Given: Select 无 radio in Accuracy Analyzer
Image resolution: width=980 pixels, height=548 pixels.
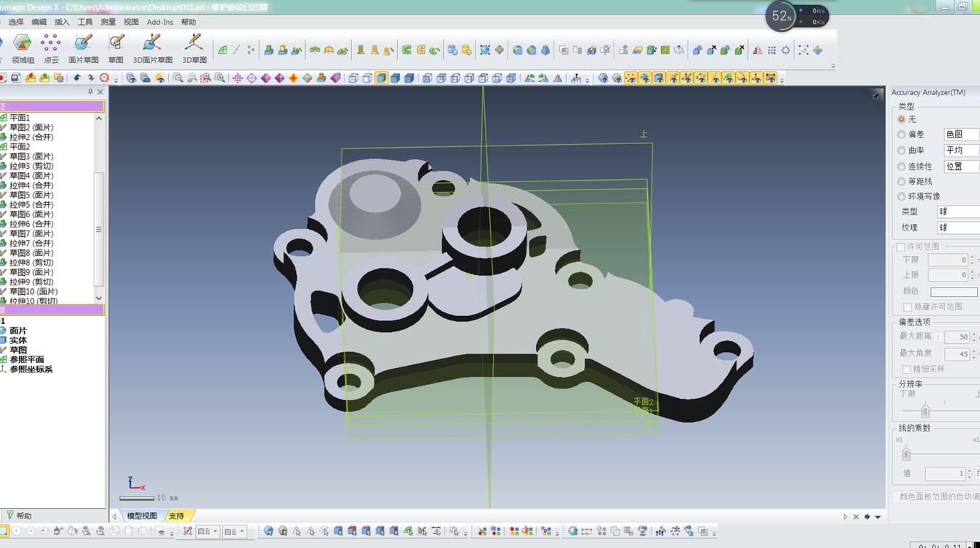Looking at the screenshot, I should tap(902, 119).
